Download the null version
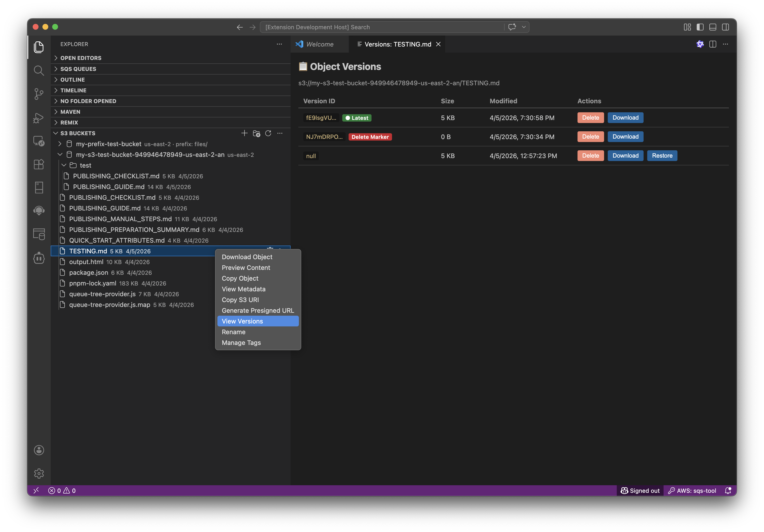Image resolution: width=764 pixels, height=532 pixels. 625,156
